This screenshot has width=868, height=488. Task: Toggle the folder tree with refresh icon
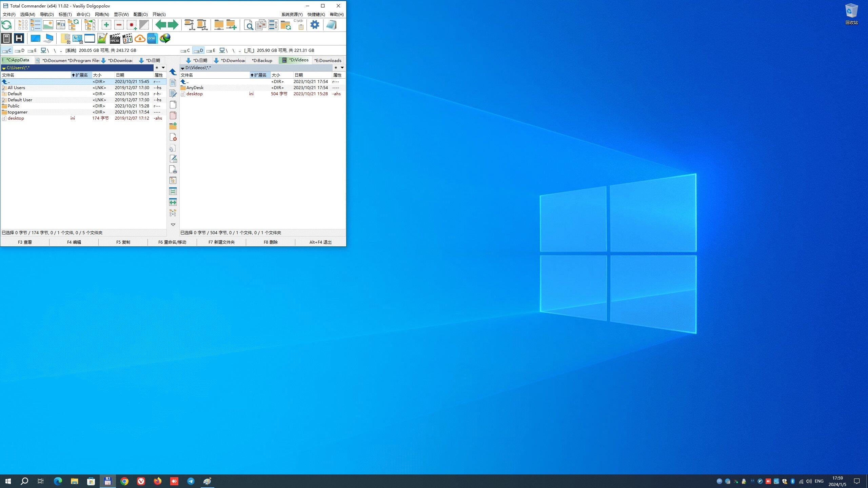tap(73, 25)
